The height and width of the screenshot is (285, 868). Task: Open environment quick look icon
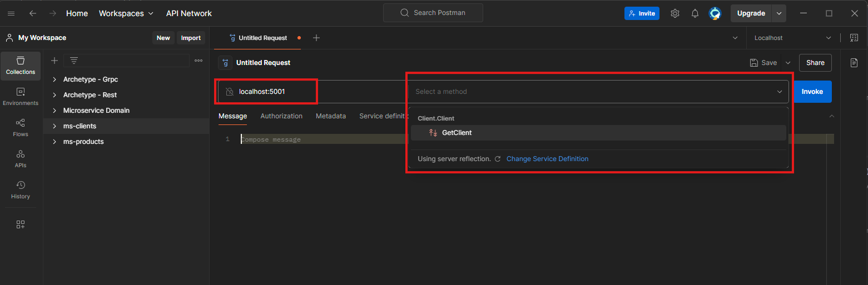pos(854,38)
